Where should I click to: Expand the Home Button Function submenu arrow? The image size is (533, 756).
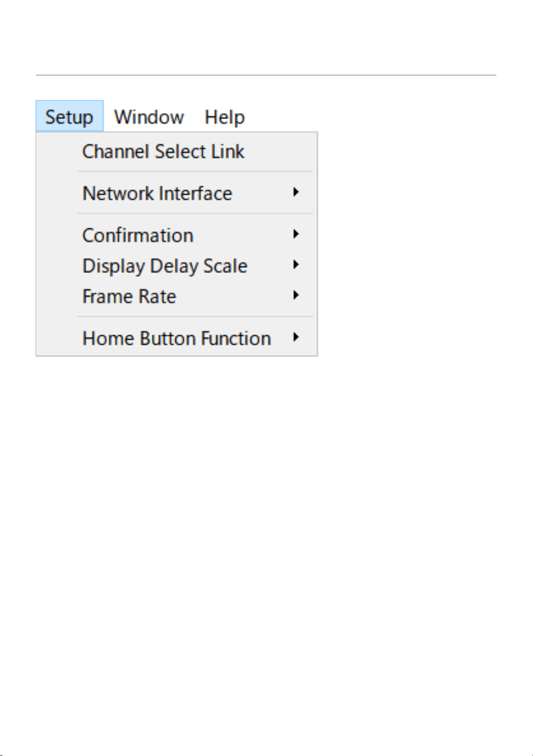pos(296,337)
